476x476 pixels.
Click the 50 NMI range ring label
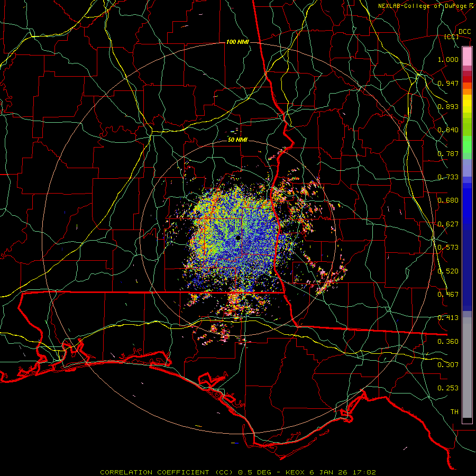pos(237,140)
